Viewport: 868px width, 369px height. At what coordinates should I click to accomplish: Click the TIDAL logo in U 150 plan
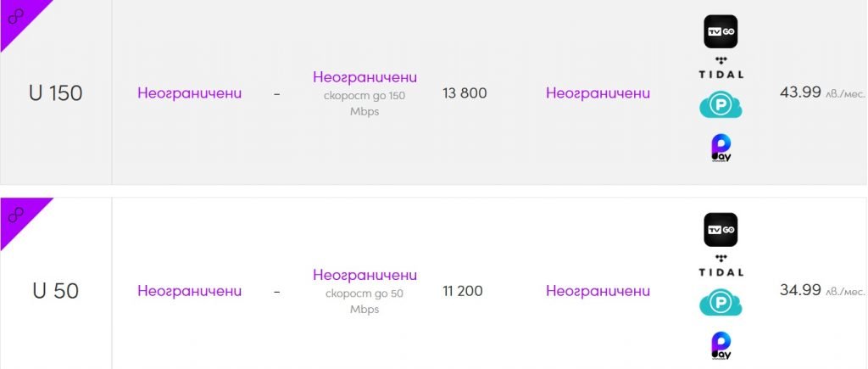[721, 68]
